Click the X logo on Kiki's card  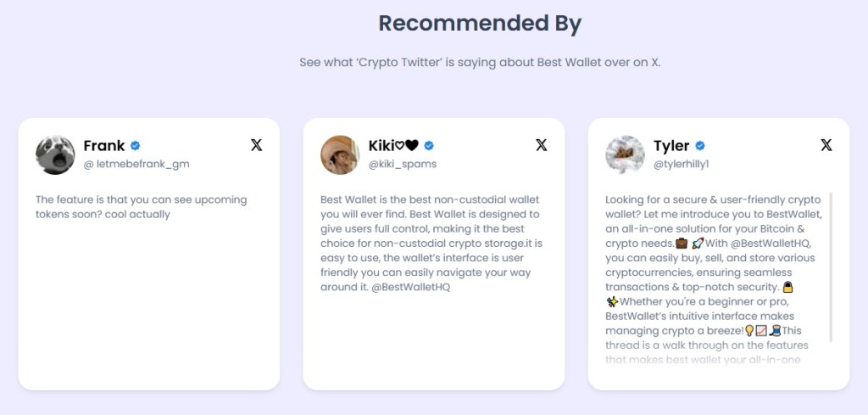click(x=541, y=145)
